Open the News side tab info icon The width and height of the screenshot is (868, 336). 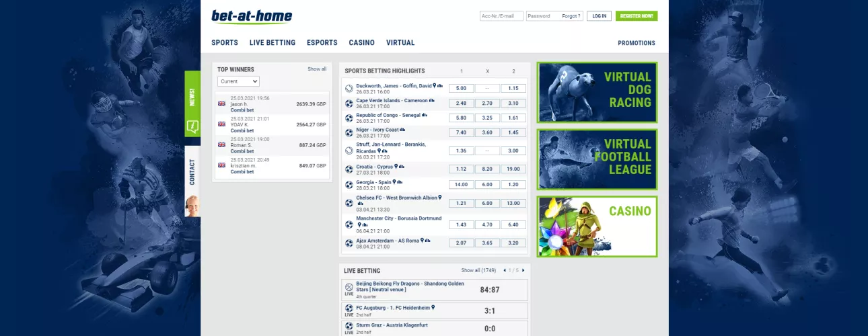click(192, 126)
